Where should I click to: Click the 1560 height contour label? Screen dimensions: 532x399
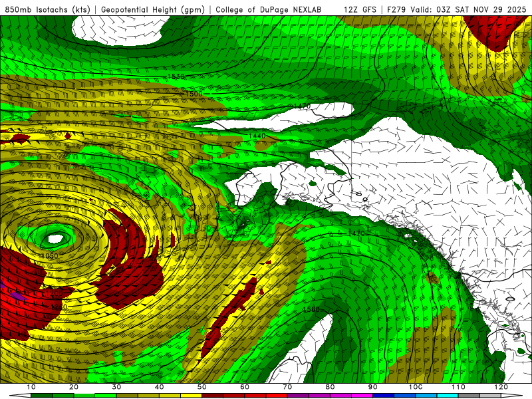311,309
